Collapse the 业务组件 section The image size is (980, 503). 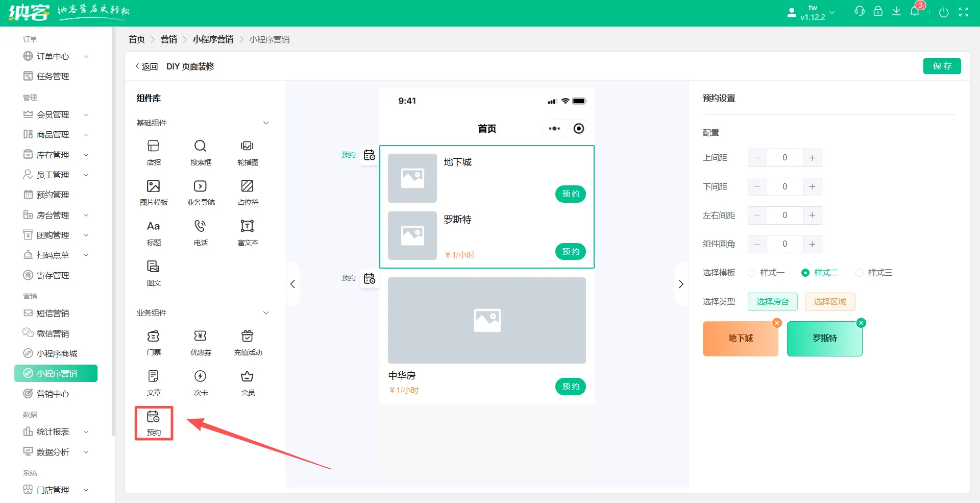(266, 313)
